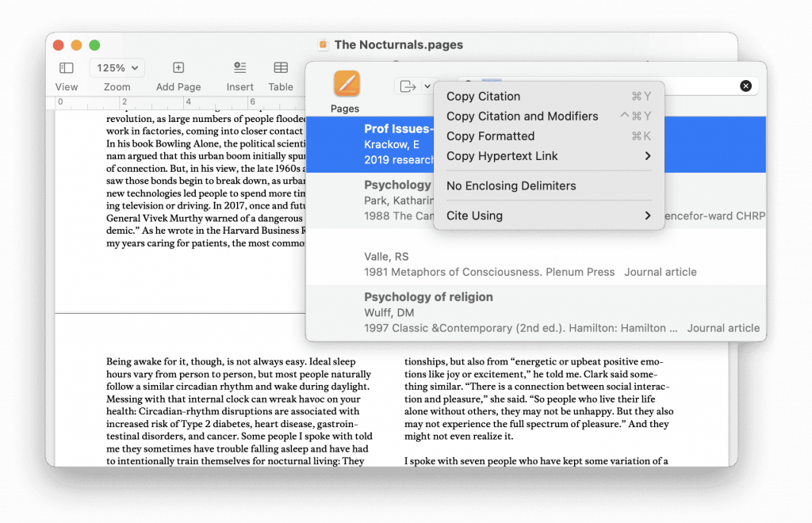The height and width of the screenshot is (523, 812).
Task: Expand the Cite Using submenu
Action: click(647, 216)
